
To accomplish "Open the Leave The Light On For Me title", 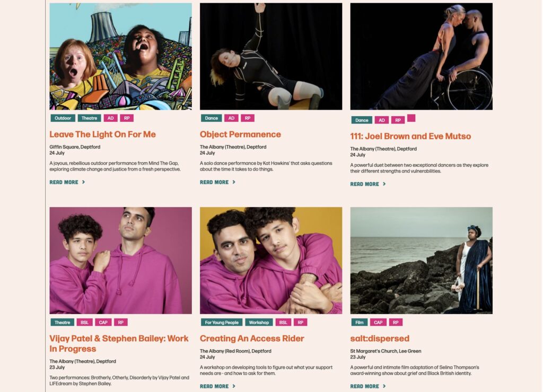I will [x=102, y=134].
